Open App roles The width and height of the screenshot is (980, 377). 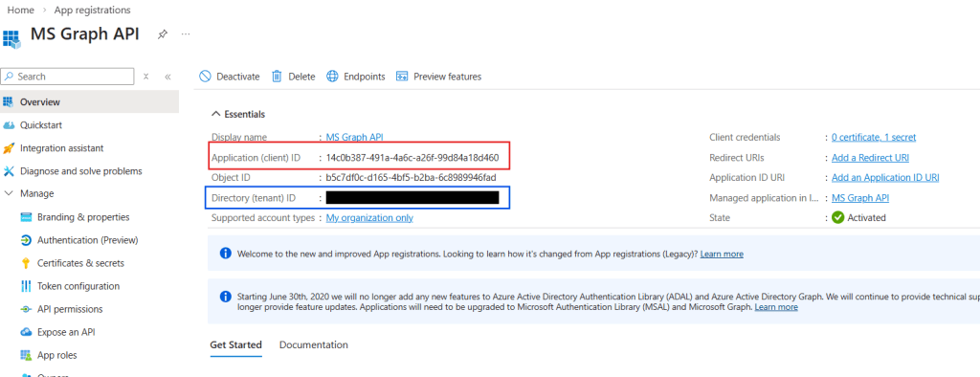click(x=56, y=355)
